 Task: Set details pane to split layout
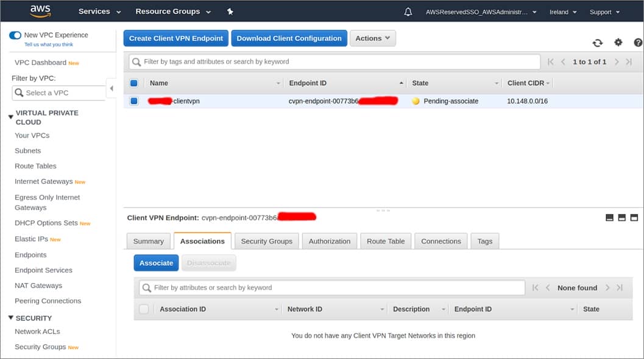pyautogui.click(x=622, y=217)
